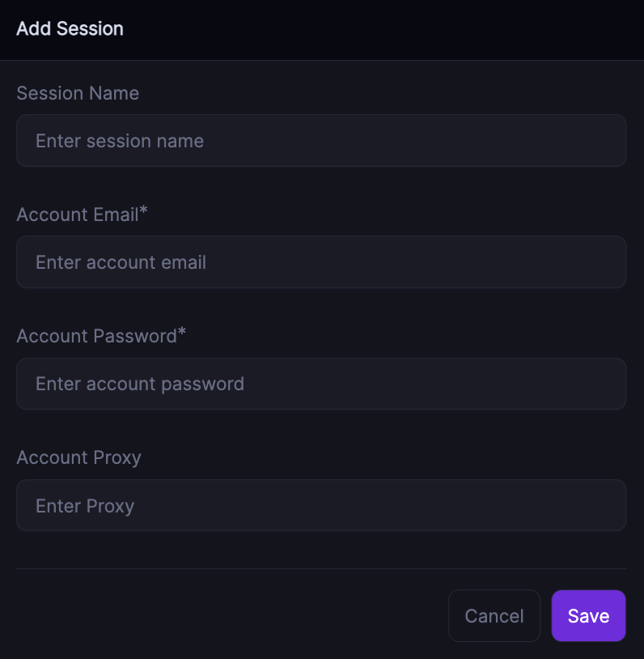The height and width of the screenshot is (659, 644).
Task: Click the Account Email label text
Action: click(x=78, y=215)
